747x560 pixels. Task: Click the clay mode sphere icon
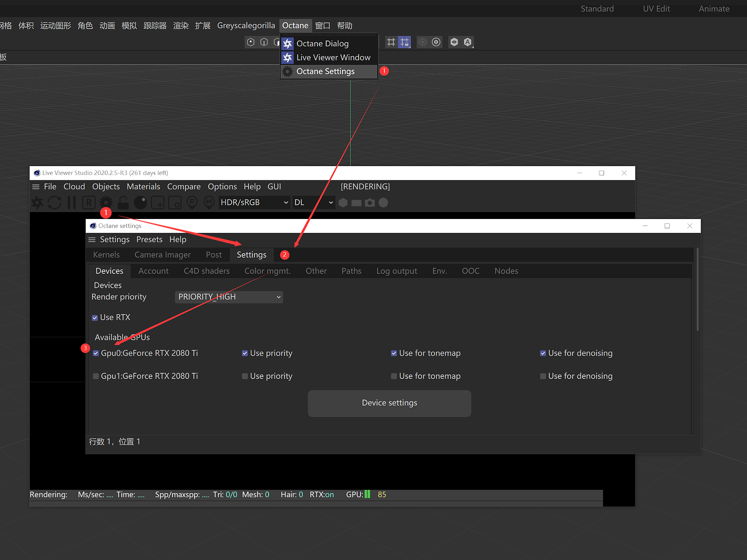click(x=140, y=203)
